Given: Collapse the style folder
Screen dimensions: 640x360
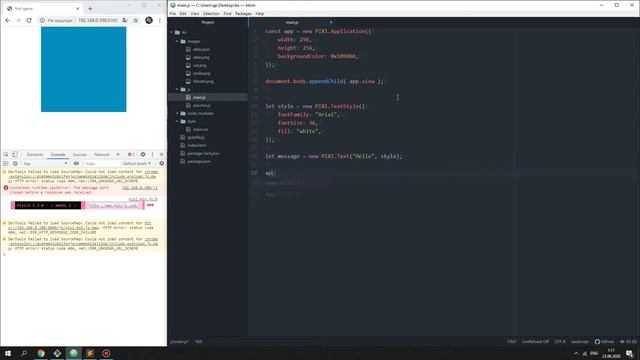Looking at the screenshot, I should 178,121.
